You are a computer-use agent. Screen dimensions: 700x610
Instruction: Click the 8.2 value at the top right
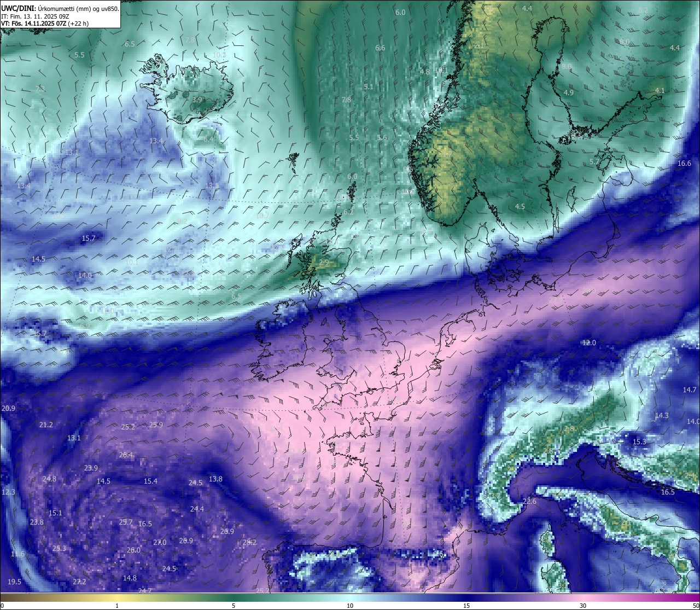tap(643, 10)
